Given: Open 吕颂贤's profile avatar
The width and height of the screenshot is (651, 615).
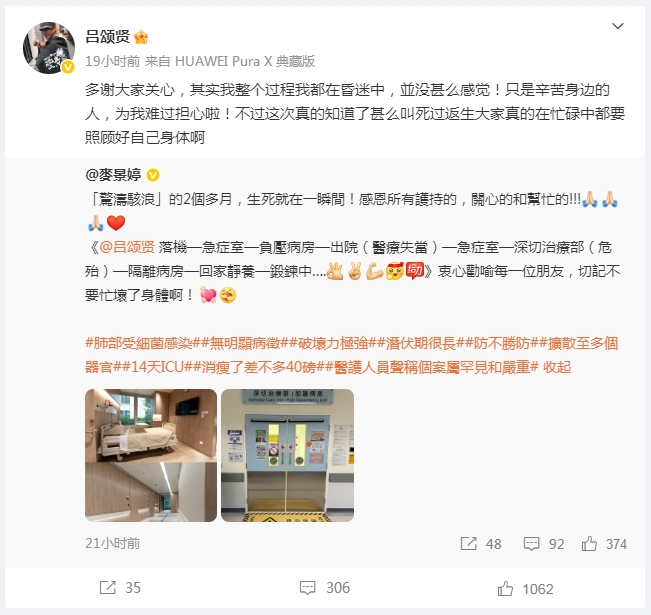Looking at the screenshot, I should 49,48.
